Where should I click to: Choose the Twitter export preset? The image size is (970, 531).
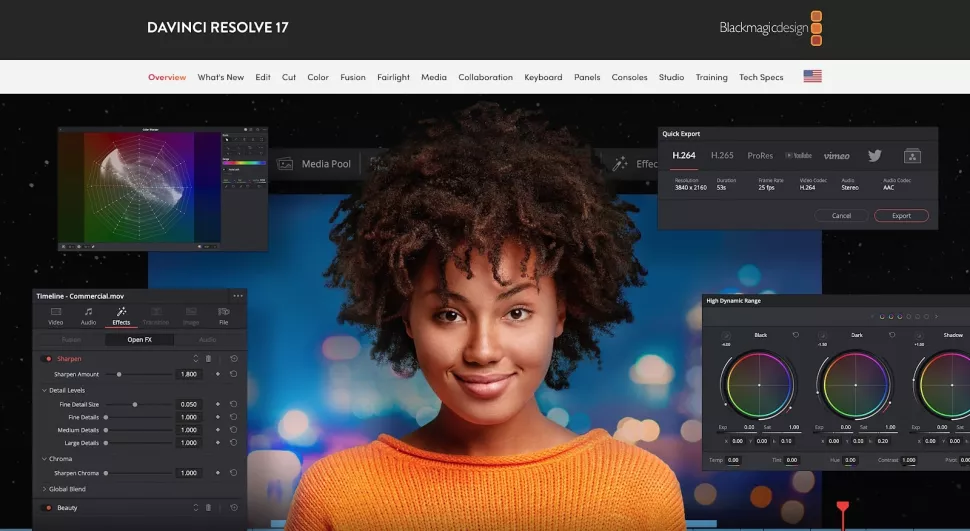click(874, 155)
